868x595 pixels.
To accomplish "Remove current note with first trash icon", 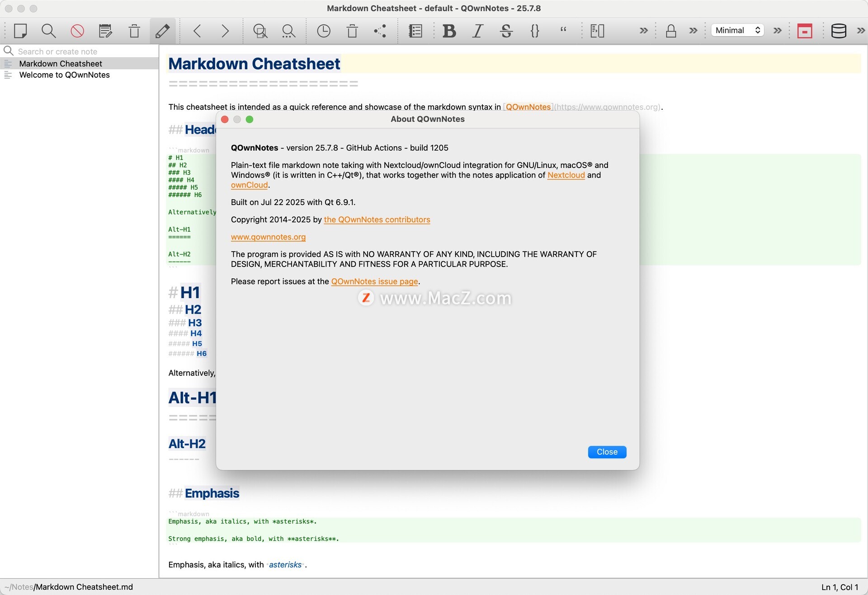I will click(134, 31).
